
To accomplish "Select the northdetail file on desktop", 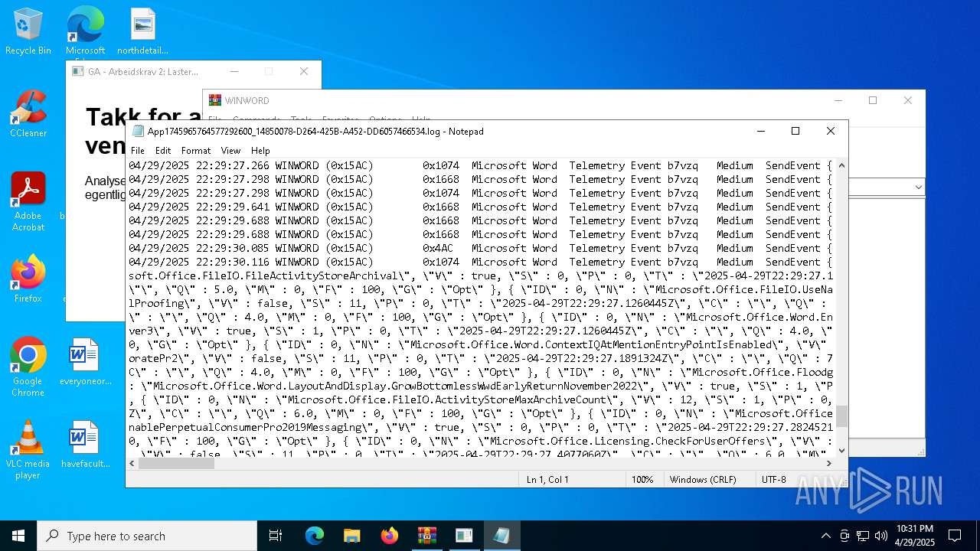I will click(142, 32).
